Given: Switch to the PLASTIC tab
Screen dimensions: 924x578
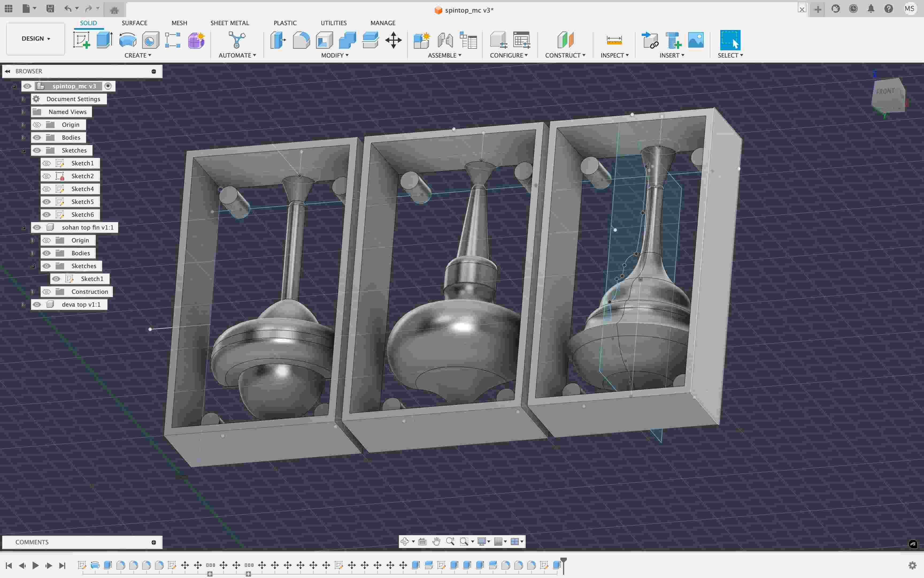Looking at the screenshot, I should (x=285, y=23).
